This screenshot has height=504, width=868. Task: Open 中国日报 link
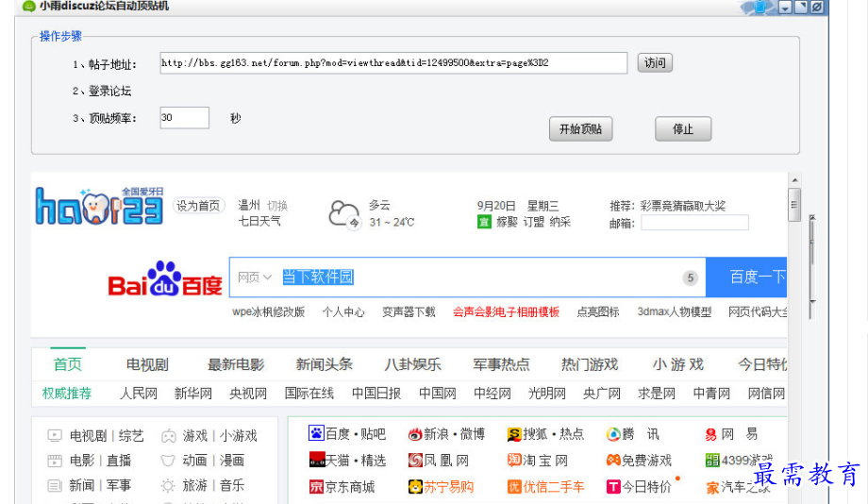(x=376, y=394)
